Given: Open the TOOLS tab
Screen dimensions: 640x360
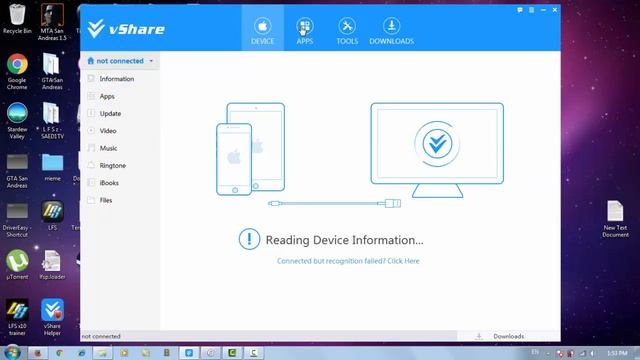Looking at the screenshot, I should tap(347, 31).
